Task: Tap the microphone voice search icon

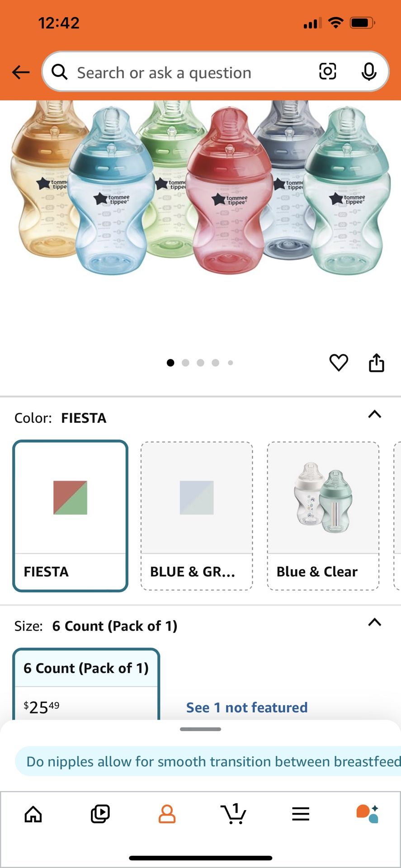Action: tap(369, 72)
